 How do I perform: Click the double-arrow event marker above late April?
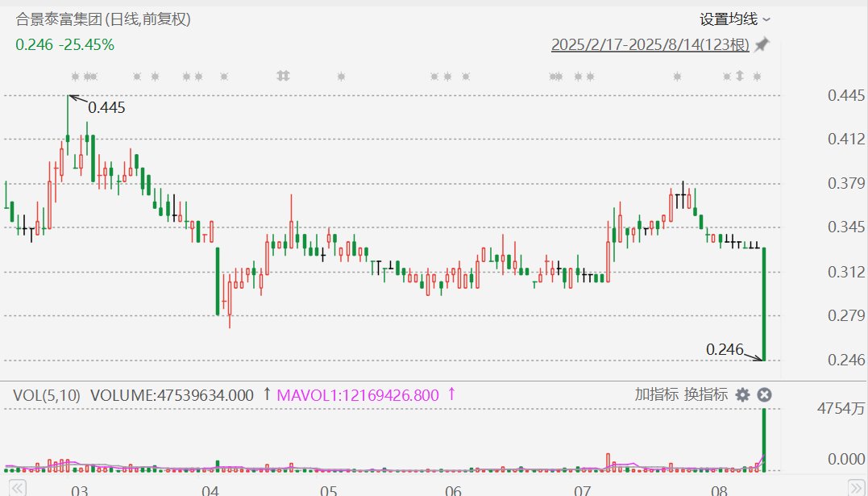coord(283,75)
